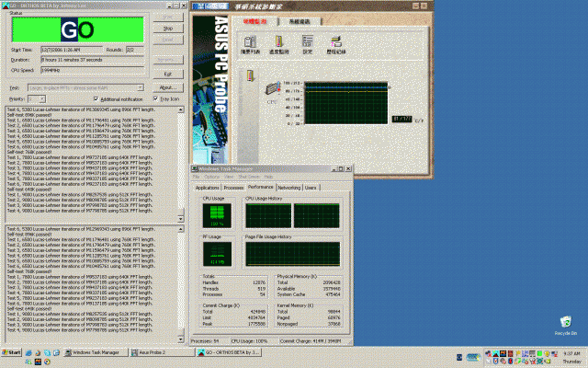This screenshot has height=368, width=588.
Task: Click the Windows Start button
Action: click(13, 352)
